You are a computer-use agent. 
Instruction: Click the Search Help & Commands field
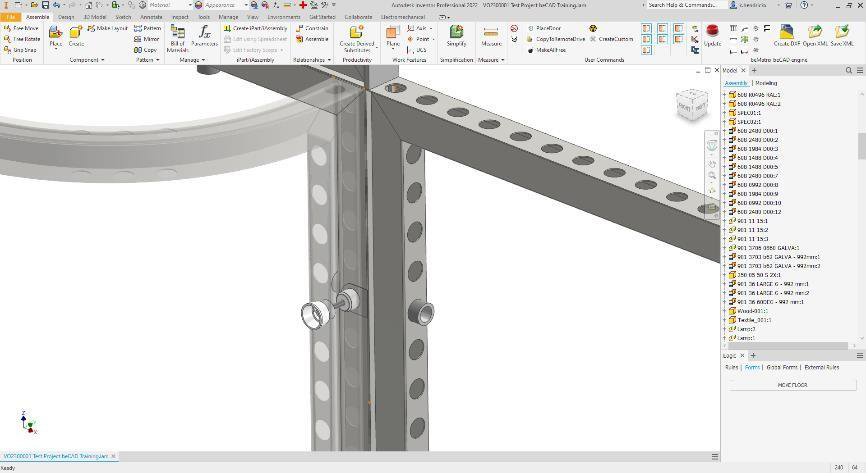point(686,5)
